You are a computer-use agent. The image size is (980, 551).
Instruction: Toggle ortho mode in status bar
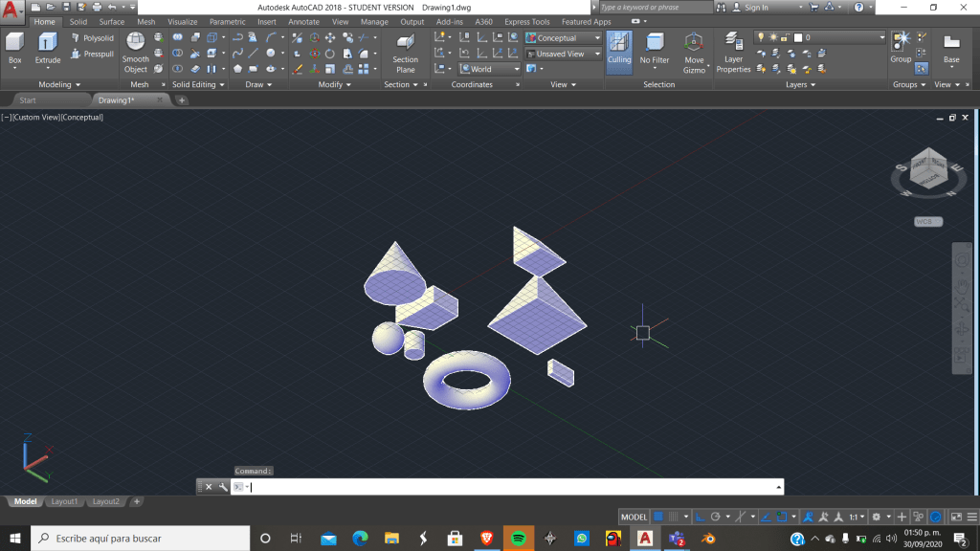pos(700,517)
